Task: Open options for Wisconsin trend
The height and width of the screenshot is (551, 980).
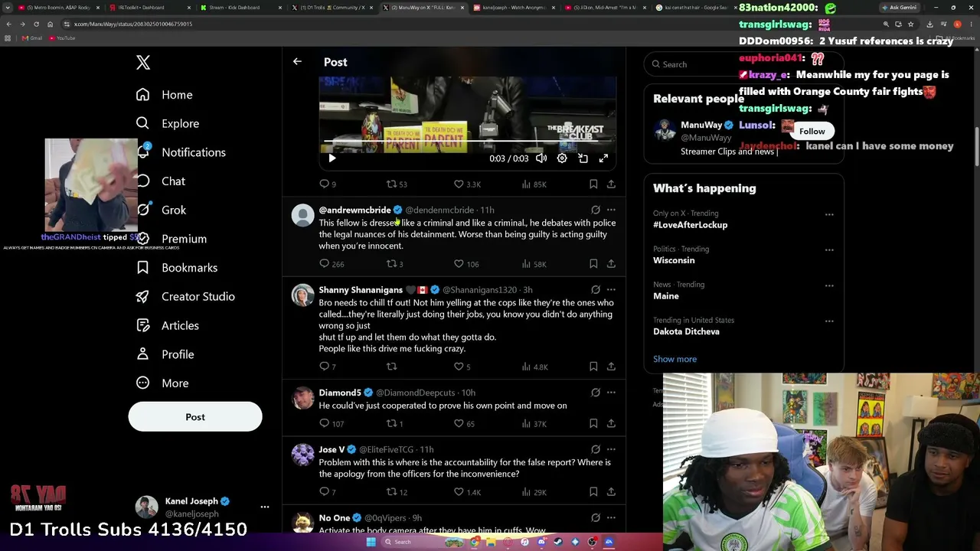Action: [x=829, y=250]
